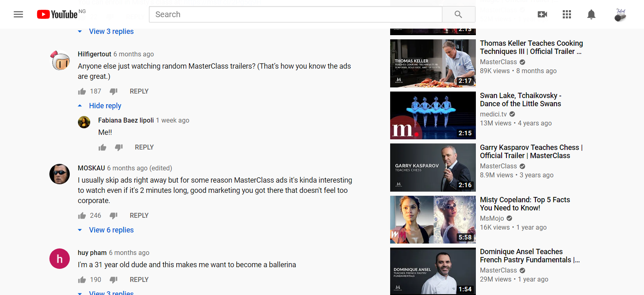Image resolution: width=644 pixels, height=295 pixels.
Task: Visit medici.tv channel link
Action: [x=493, y=114]
